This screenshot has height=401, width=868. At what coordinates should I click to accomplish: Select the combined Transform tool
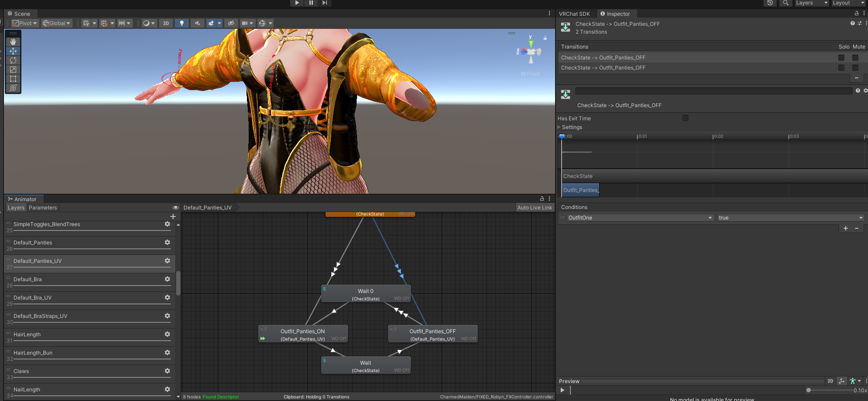tap(13, 88)
